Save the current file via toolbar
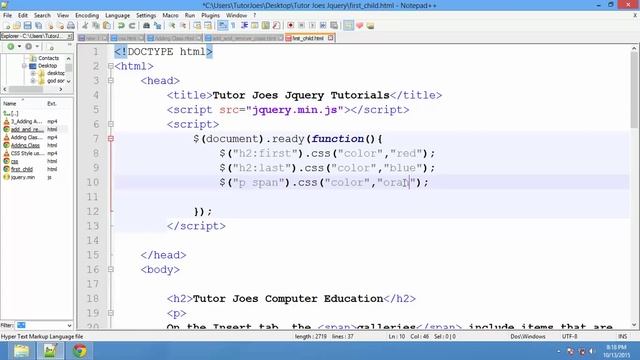 pos(28,26)
